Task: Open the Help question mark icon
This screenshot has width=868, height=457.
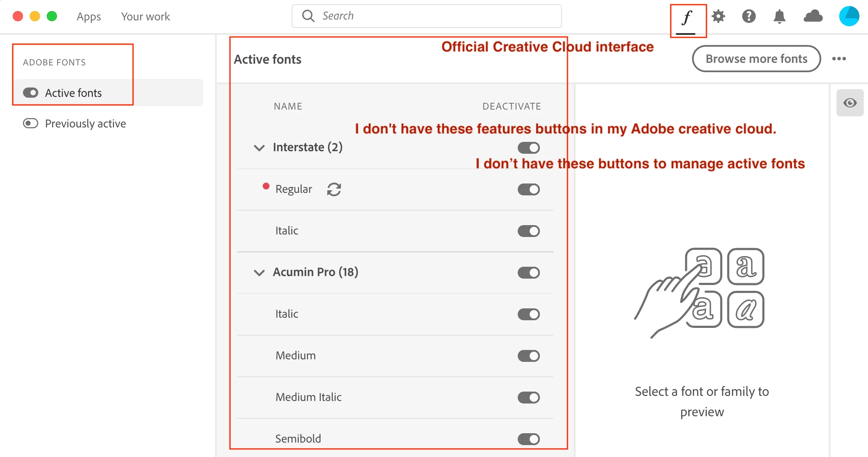Action: click(x=749, y=16)
